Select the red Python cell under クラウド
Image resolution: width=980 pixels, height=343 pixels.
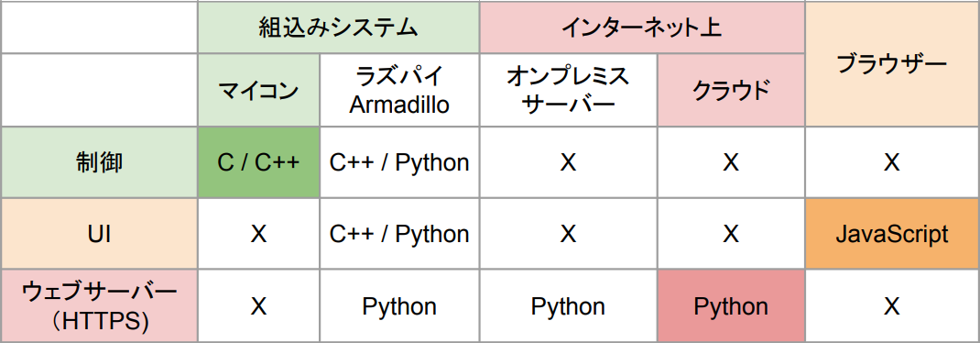731,305
